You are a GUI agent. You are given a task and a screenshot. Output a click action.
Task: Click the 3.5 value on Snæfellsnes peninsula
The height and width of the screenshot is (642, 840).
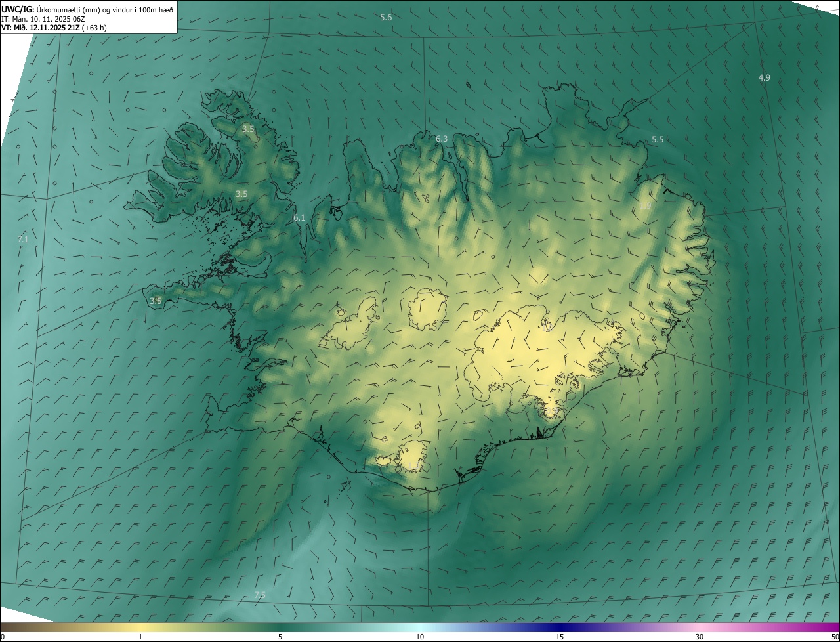click(156, 301)
